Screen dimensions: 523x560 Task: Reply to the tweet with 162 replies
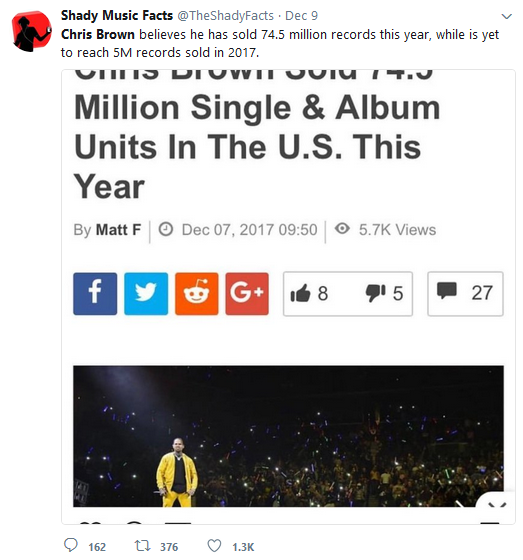(70, 546)
